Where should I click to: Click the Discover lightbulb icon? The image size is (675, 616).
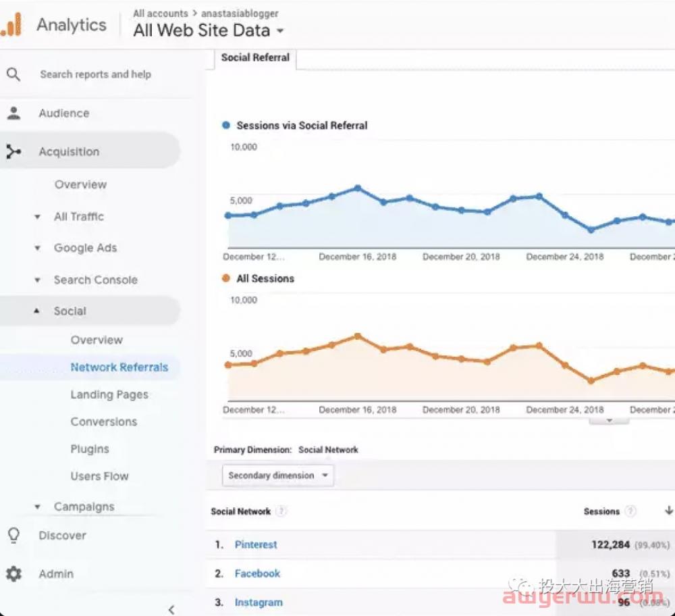(13, 536)
